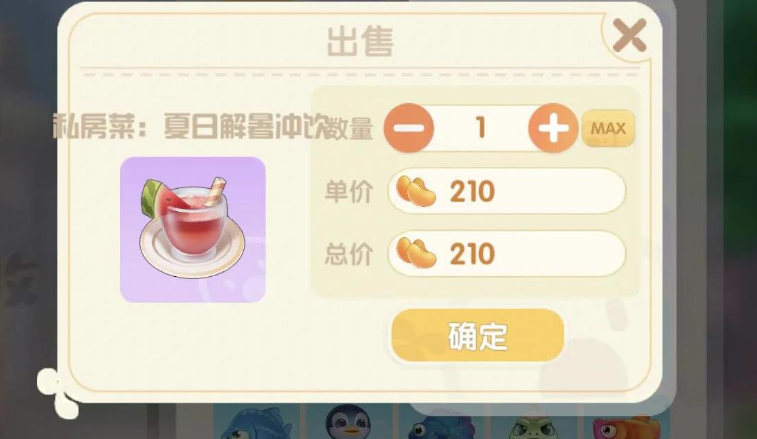Set quantity to MAX
Viewport: 757px width, 439px height.
click(x=608, y=128)
